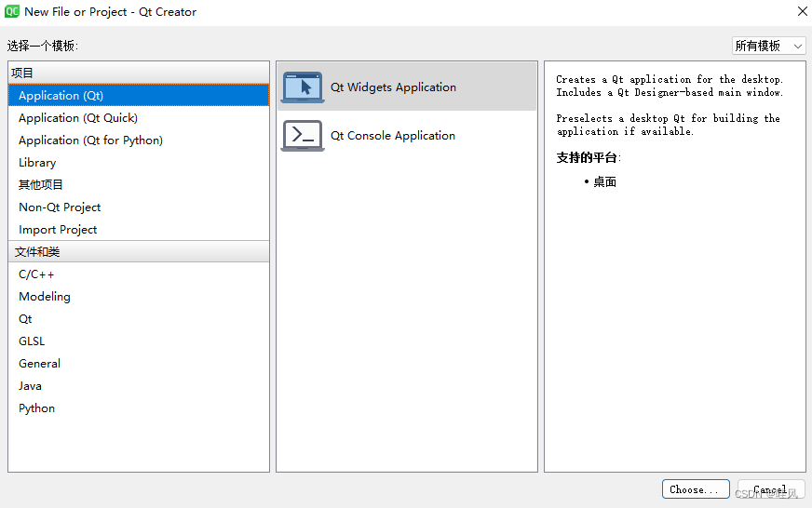Select the Java file category
Viewport: 812px width, 508px height.
tap(139, 385)
